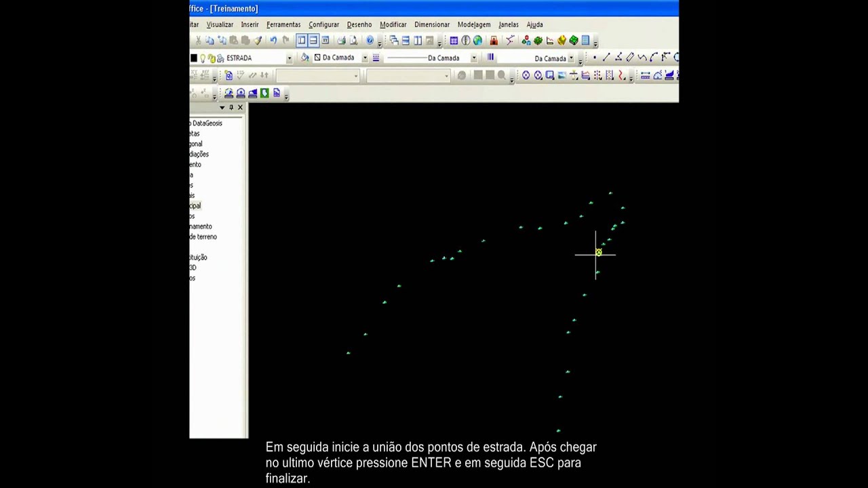Screen dimensions: 868x488
Task: Select the 'de terreno' tree item
Action: (203, 237)
